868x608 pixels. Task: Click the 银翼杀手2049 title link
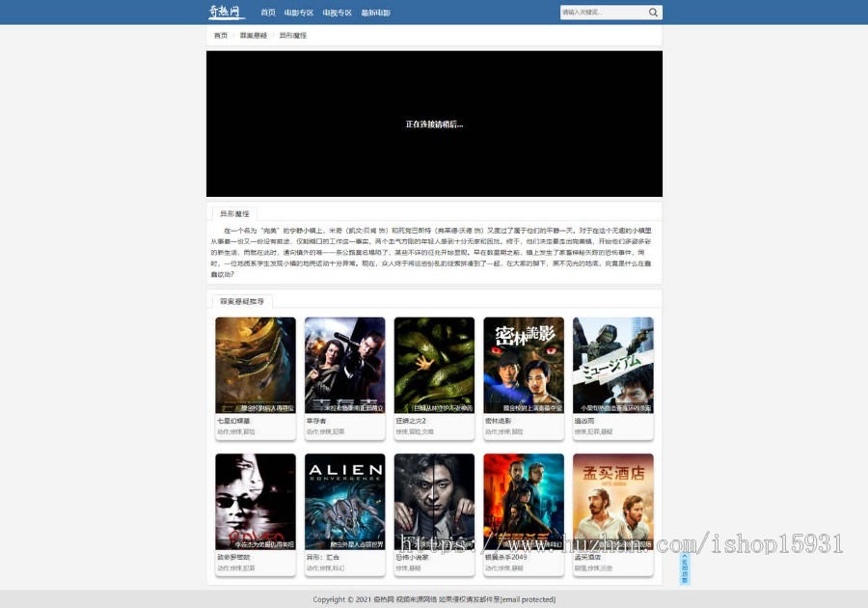506,557
